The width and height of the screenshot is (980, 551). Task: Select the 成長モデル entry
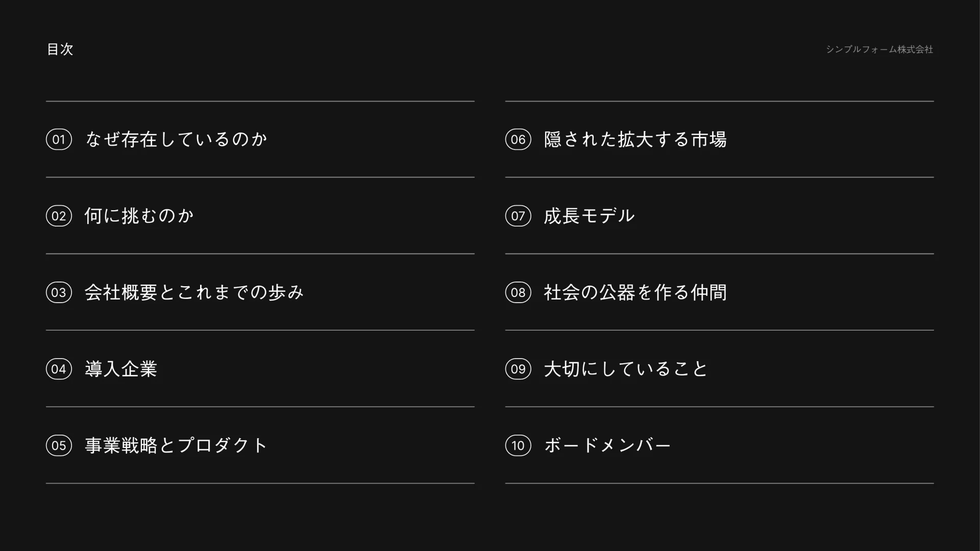coord(589,216)
